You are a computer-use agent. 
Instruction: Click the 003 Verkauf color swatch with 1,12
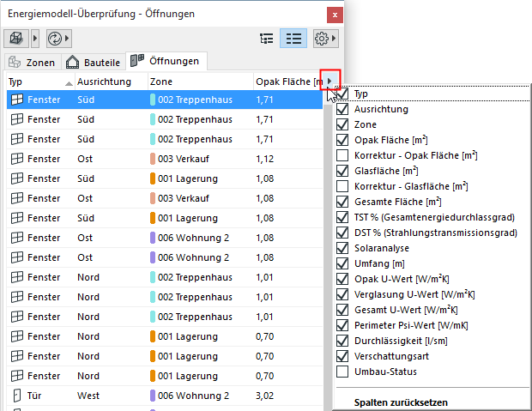pyautogui.click(x=153, y=159)
